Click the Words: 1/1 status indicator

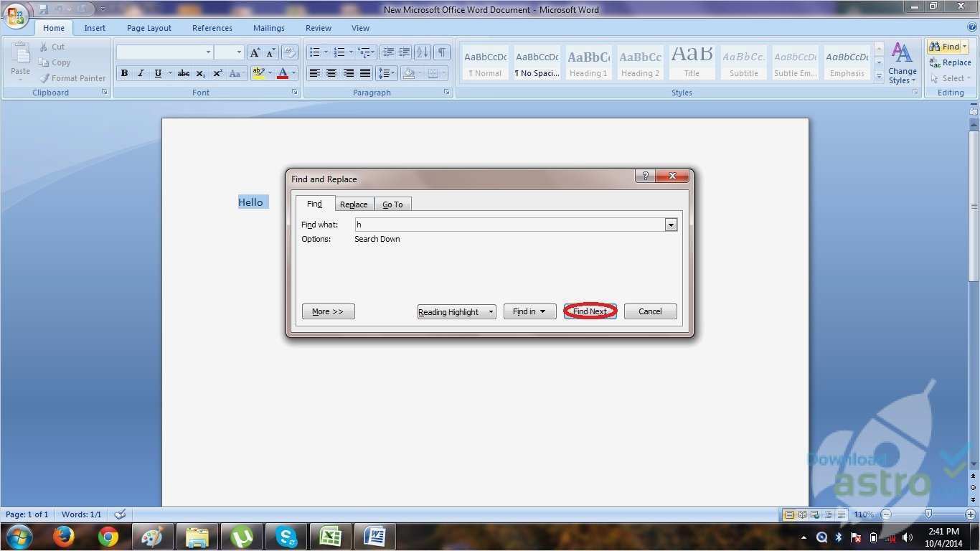point(81,514)
